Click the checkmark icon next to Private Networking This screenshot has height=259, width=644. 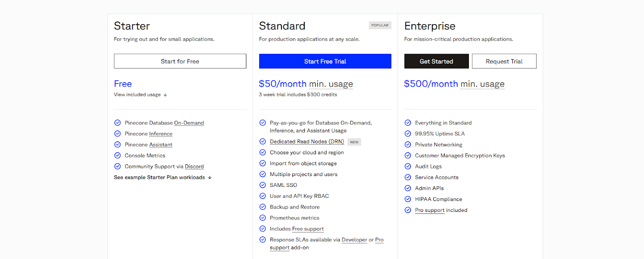pos(408,145)
